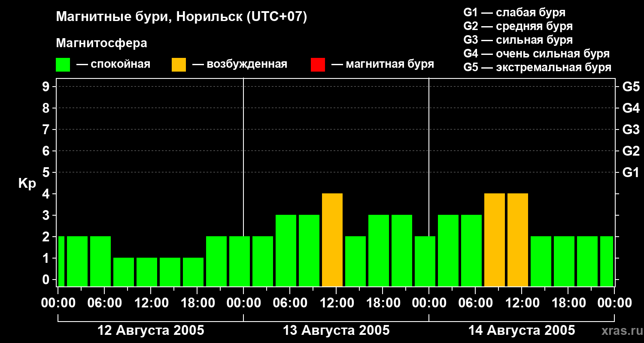Click the narrow green bar ending 14 August
Viewport: 644px width, 343px height.
[607, 262]
